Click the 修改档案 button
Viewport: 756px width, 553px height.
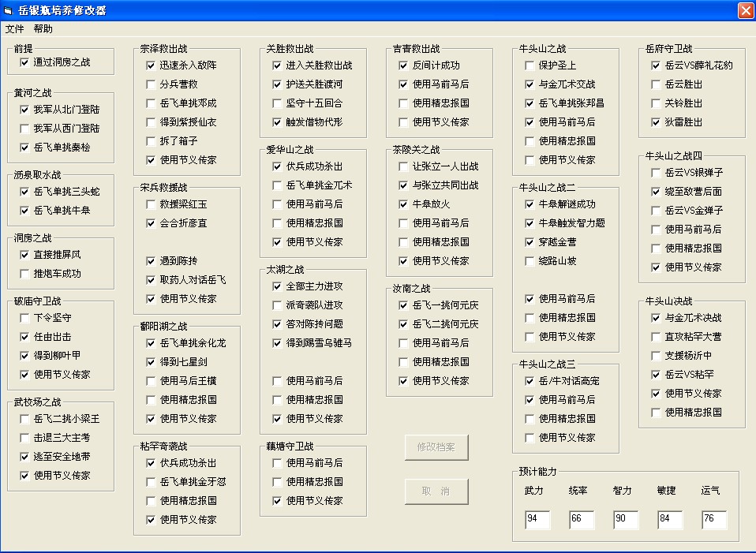click(x=436, y=447)
